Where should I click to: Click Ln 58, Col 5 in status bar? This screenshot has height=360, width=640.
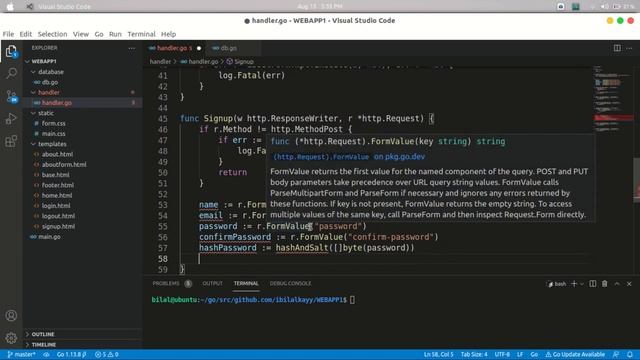tap(438, 354)
